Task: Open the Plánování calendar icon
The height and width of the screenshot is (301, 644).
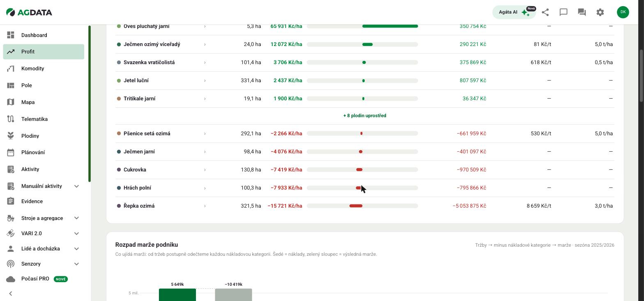Action: tap(11, 153)
